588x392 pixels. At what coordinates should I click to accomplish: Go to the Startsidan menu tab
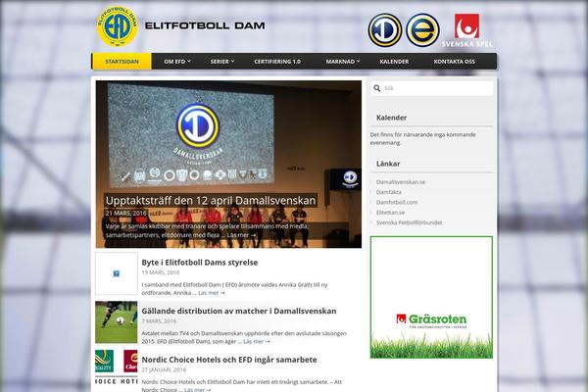pyautogui.click(x=122, y=62)
